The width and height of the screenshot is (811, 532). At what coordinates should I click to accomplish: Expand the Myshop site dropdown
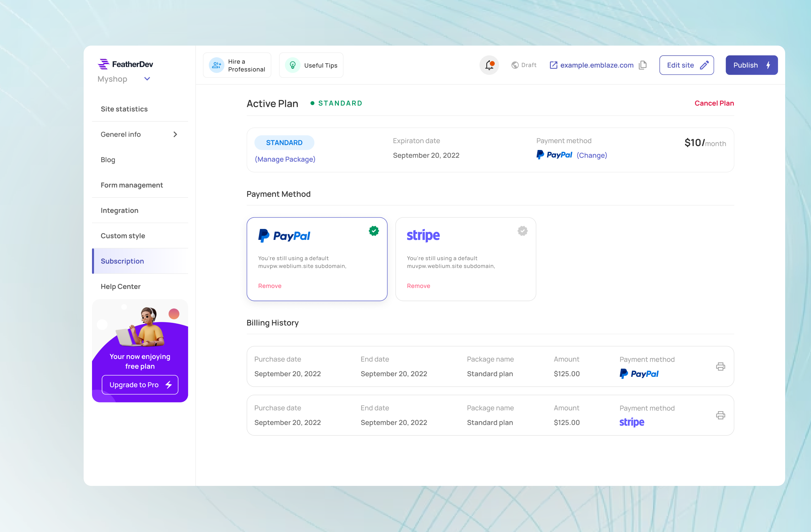pos(147,79)
